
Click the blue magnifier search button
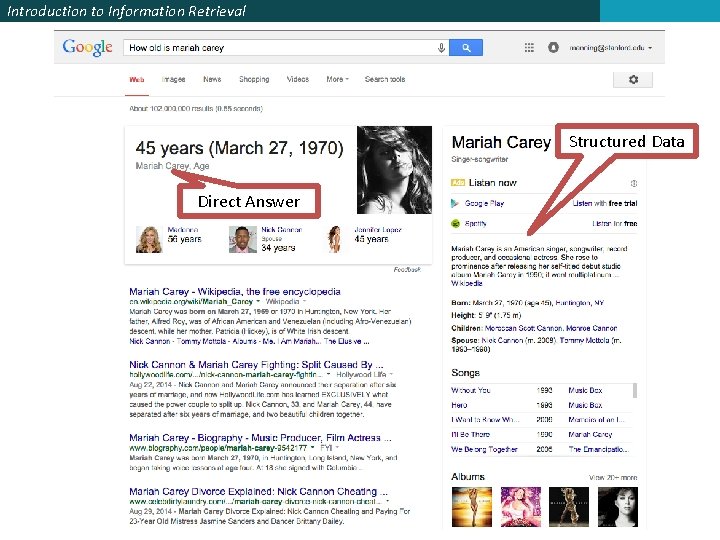click(466, 48)
